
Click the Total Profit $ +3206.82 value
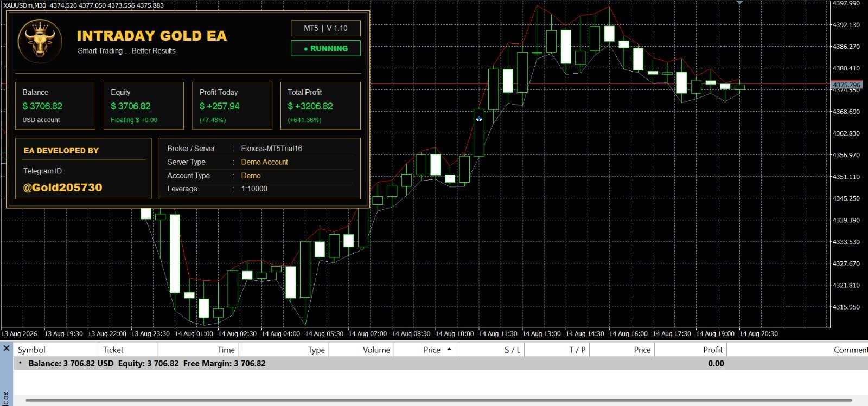click(x=310, y=106)
